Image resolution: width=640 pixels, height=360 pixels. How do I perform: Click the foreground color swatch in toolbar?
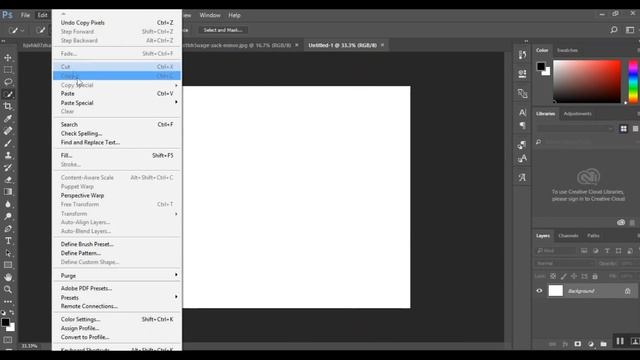tap(5, 322)
